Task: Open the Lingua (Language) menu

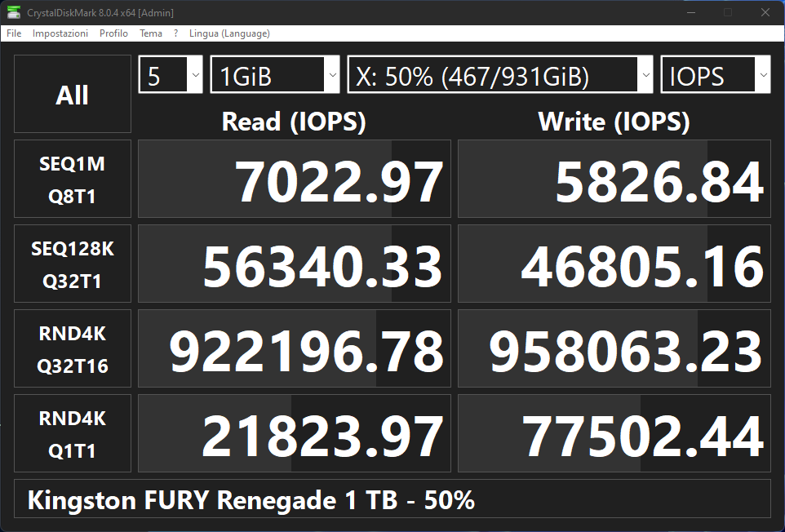Action: pyautogui.click(x=229, y=33)
